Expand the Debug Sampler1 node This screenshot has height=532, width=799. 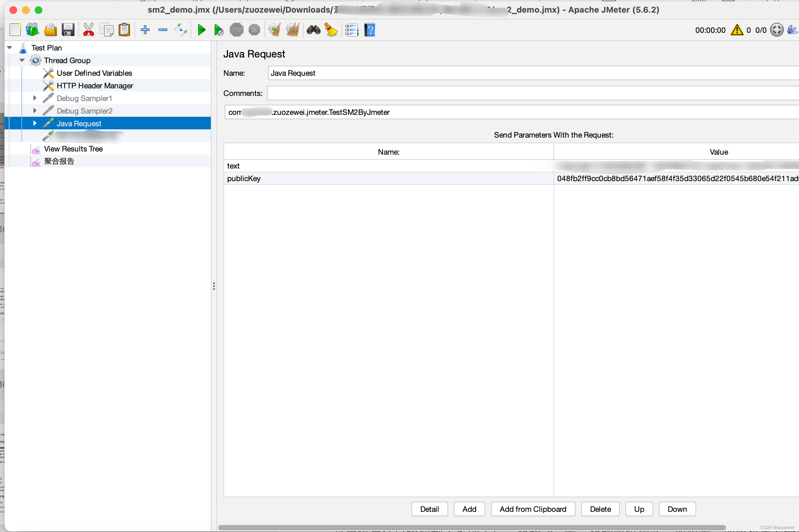[35, 98]
